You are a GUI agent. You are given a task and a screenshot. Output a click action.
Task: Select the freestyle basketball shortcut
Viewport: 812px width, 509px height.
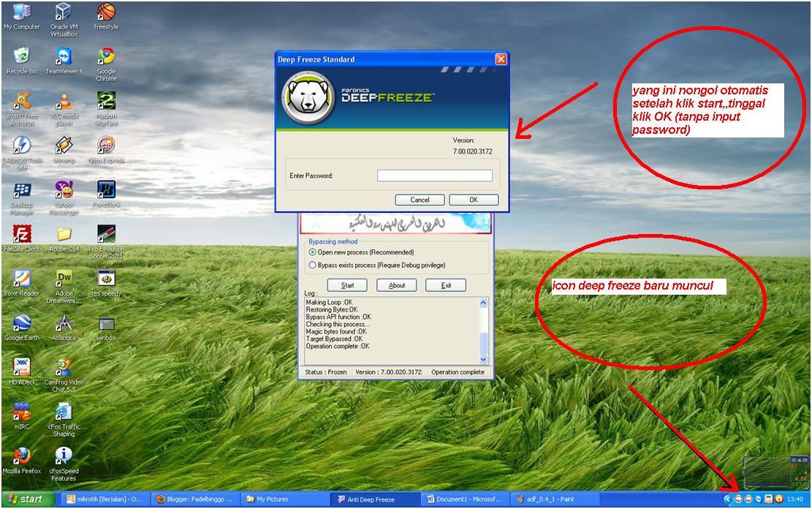tap(106, 17)
